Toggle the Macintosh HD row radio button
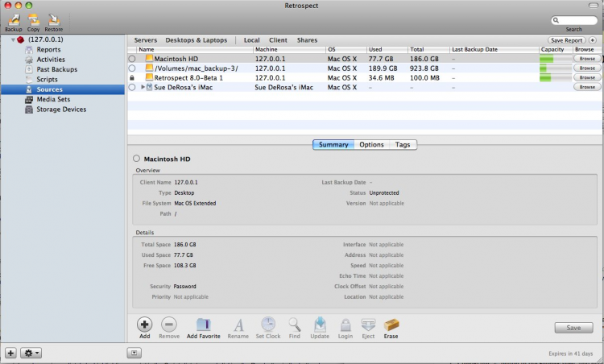 click(132, 59)
